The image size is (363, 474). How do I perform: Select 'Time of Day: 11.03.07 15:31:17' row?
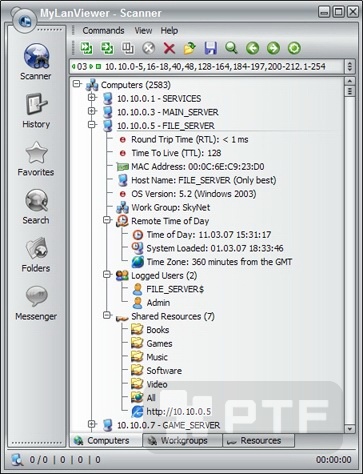[x=209, y=235]
